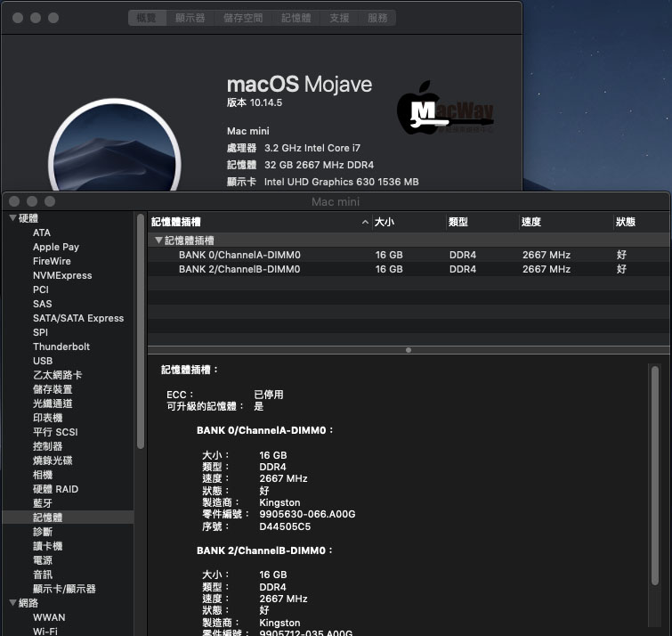Select FireWire in sidebar
The width and height of the screenshot is (672, 636).
(x=52, y=261)
